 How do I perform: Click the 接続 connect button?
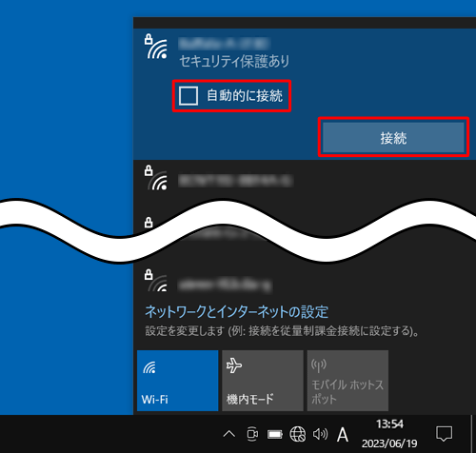pos(393,137)
